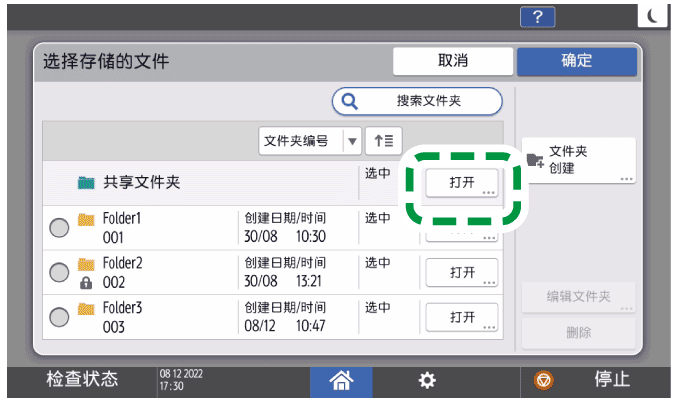Click the magnifier icon in search folder
The image size is (675, 400).
tap(349, 102)
